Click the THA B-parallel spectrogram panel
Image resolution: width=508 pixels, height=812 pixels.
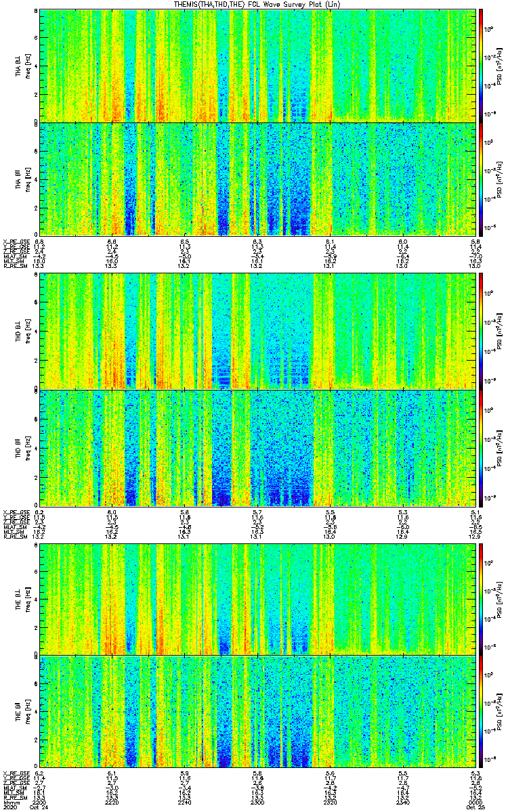coord(257,179)
